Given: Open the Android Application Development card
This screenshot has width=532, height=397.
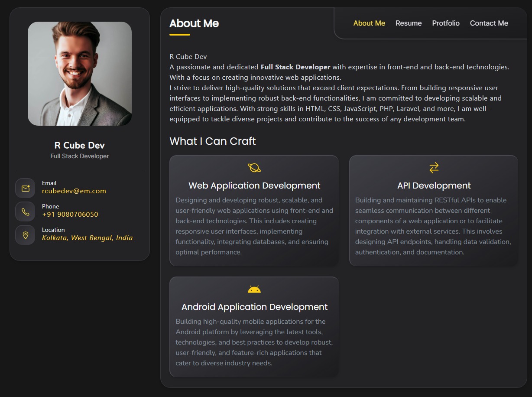Looking at the screenshot, I should point(254,327).
